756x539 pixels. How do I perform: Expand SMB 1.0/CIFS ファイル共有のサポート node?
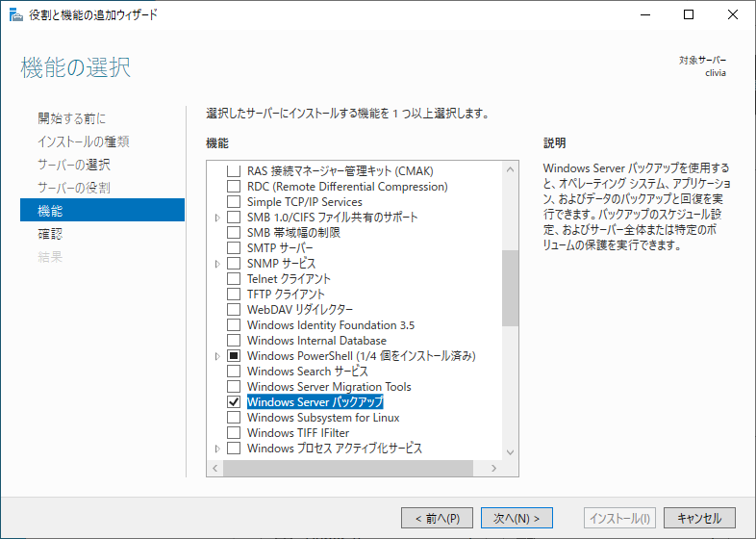217,218
